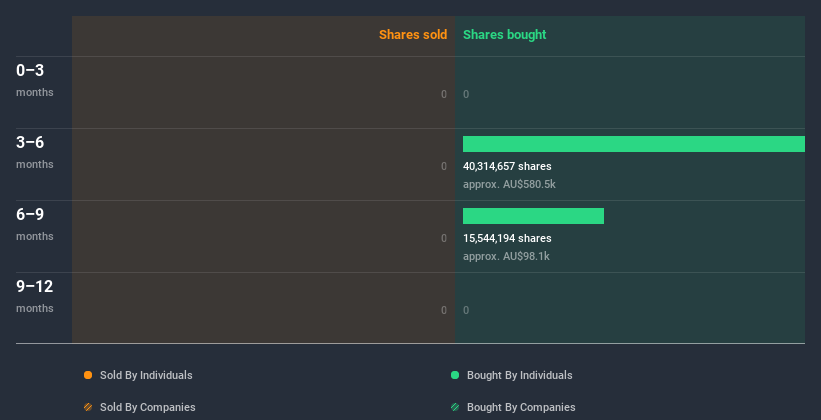Toggle the Sold By Individuals legend label

pos(146,375)
